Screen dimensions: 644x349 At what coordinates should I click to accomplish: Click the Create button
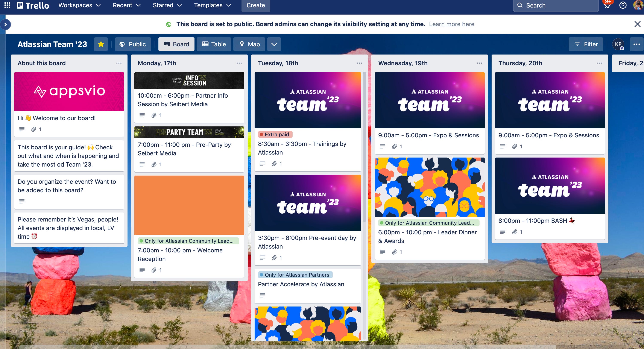click(x=256, y=5)
